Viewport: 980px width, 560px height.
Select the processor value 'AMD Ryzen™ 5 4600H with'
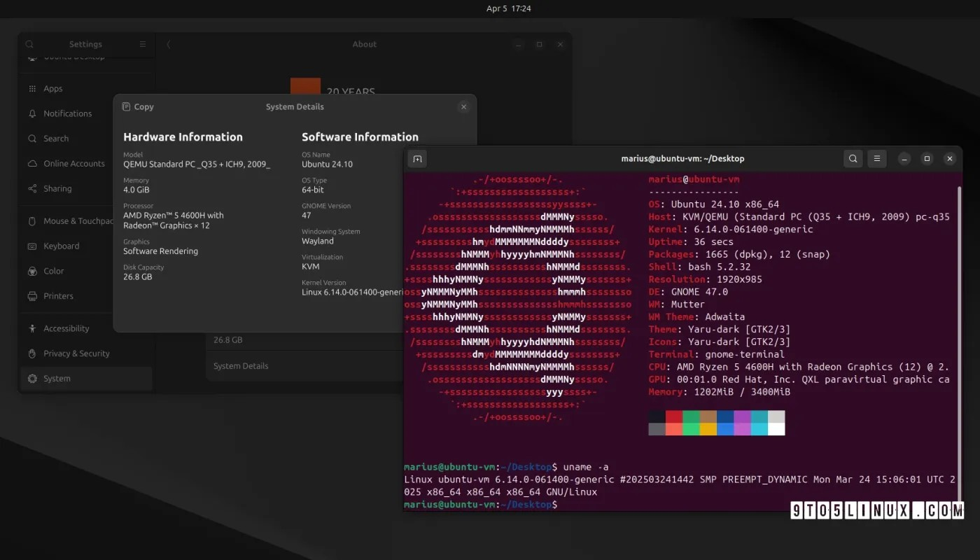click(174, 216)
